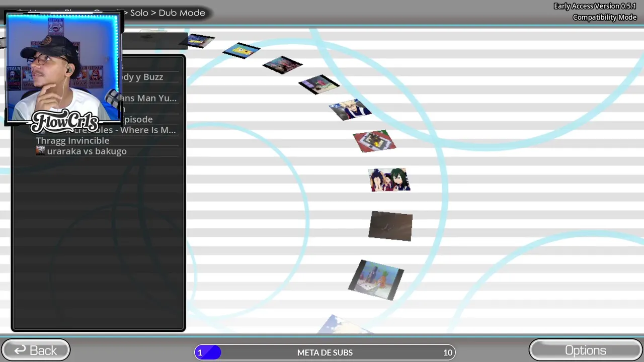Select the Solo breadcrumb

pos(139,13)
